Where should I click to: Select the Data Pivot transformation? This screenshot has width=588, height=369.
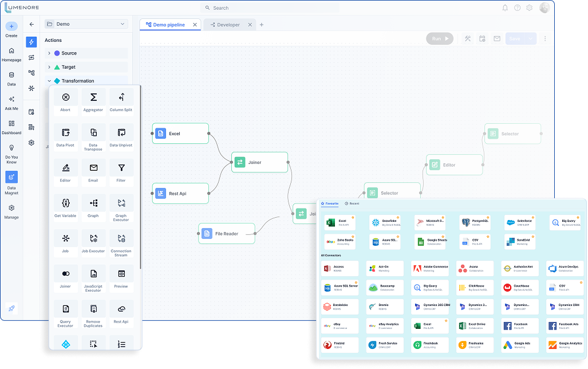tap(66, 133)
